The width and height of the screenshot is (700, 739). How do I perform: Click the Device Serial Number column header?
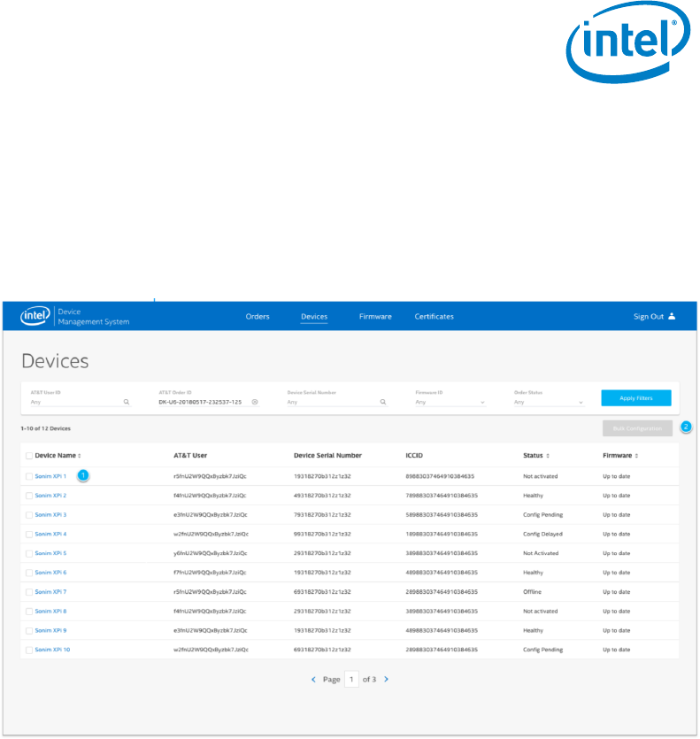coord(327,456)
